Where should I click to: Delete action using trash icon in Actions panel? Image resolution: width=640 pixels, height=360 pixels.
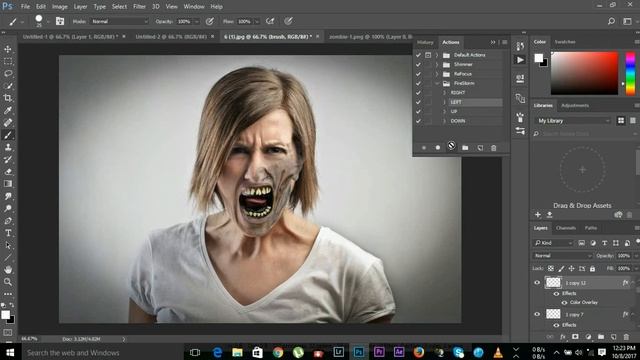coord(493,148)
